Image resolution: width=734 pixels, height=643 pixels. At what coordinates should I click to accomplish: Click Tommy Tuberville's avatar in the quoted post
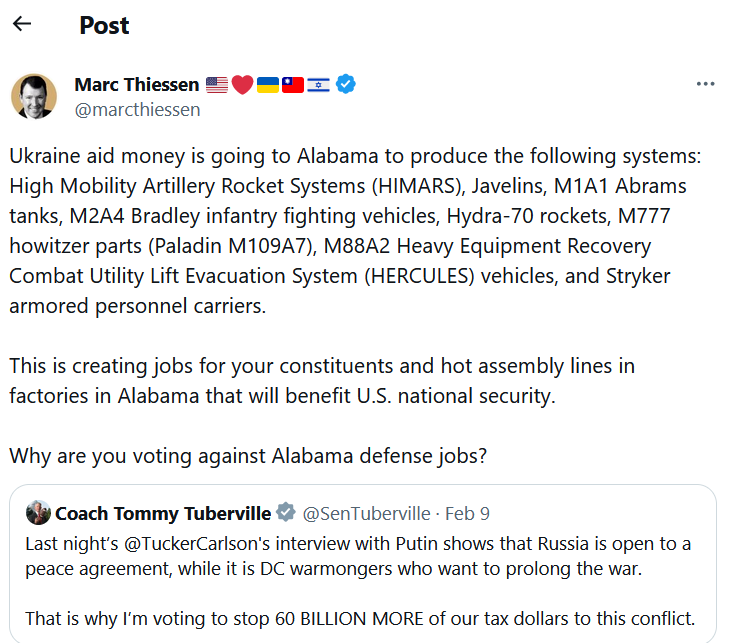38,513
